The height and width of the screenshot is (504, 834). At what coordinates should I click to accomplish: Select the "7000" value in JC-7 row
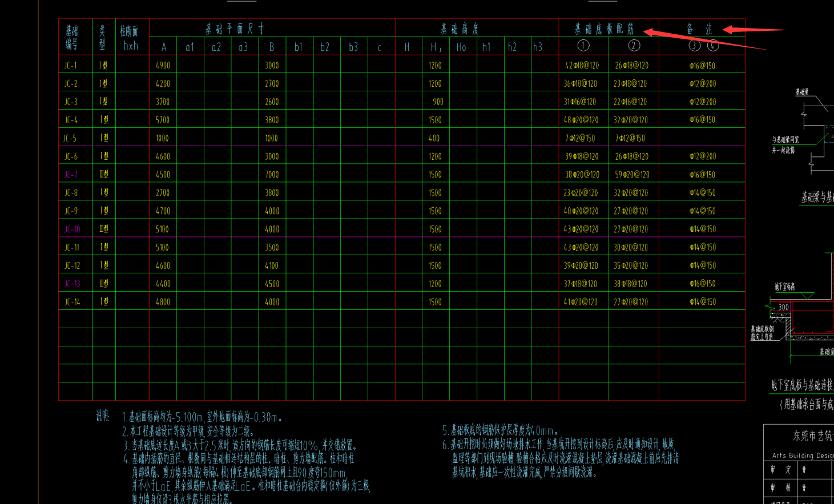pyautogui.click(x=272, y=175)
